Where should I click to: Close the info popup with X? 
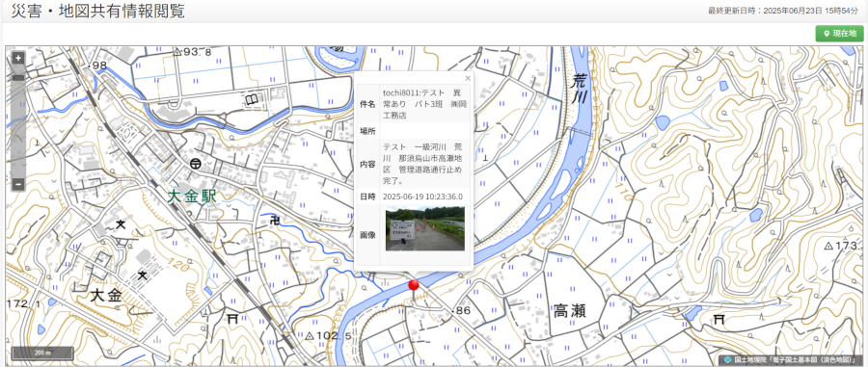[468, 78]
